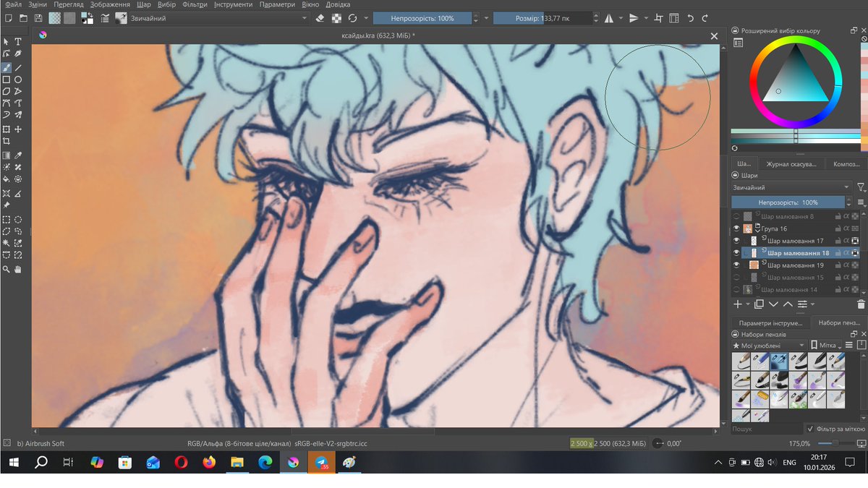
Task: Open the brush blending mode dropdown Звичайний
Action: click(218, 18)
